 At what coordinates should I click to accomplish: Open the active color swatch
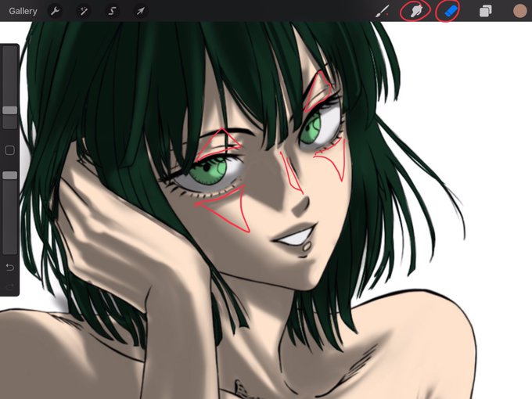[x=519, y=11]
